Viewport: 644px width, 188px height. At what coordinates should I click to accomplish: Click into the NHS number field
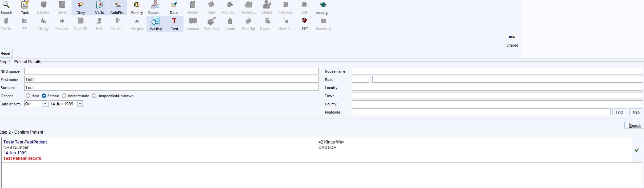point(172,71)
